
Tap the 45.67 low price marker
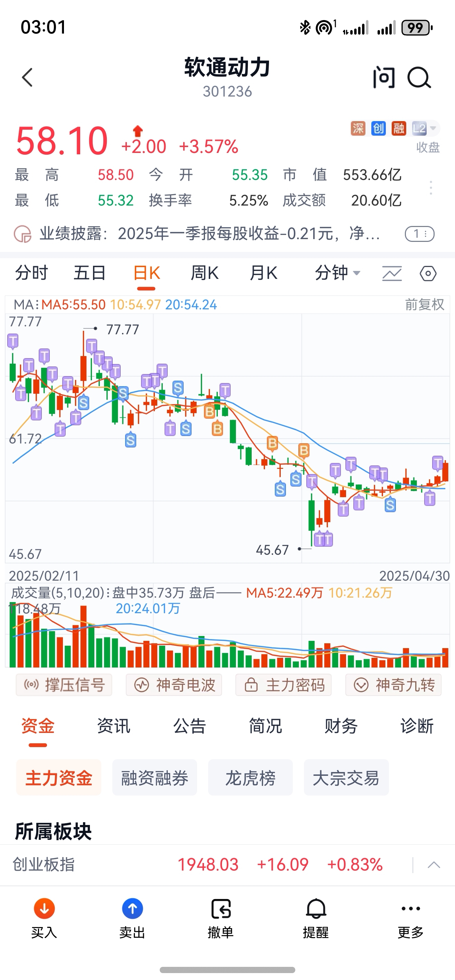(272, 550)
